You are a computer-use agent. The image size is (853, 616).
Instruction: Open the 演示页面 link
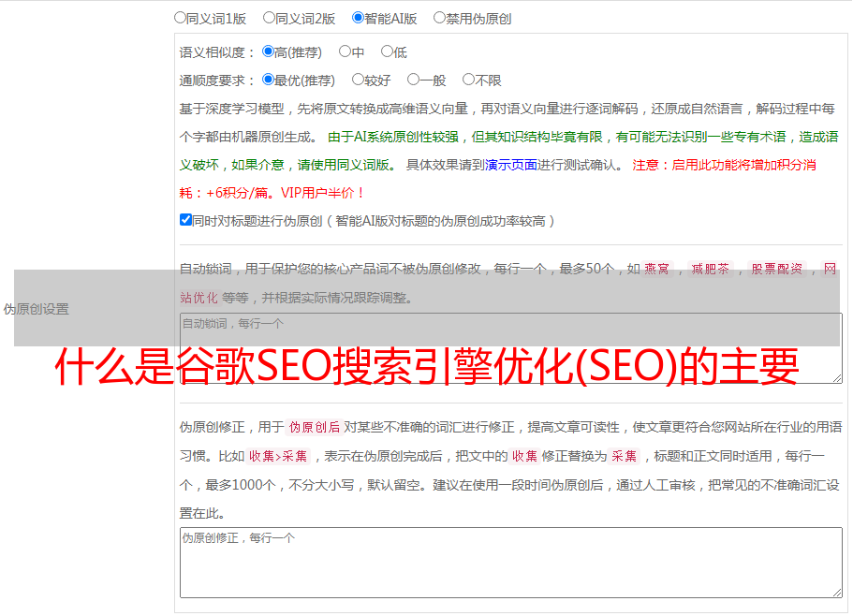(x=511, y=165)
